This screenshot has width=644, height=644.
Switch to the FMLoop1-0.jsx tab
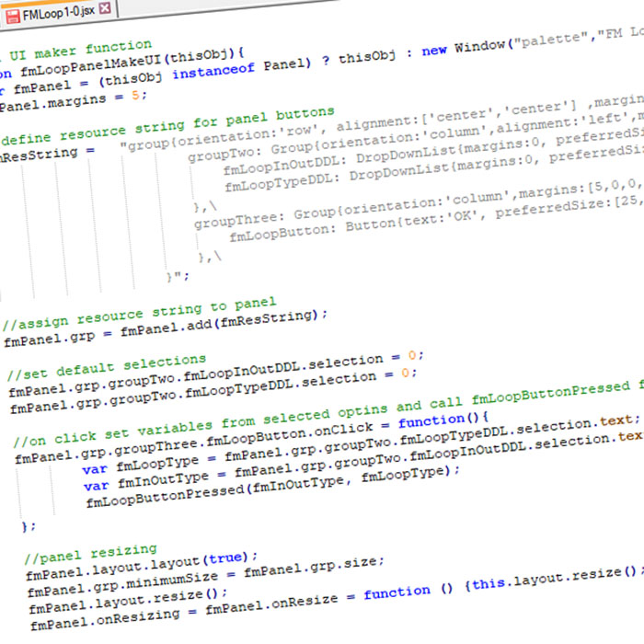click(57, 9)
